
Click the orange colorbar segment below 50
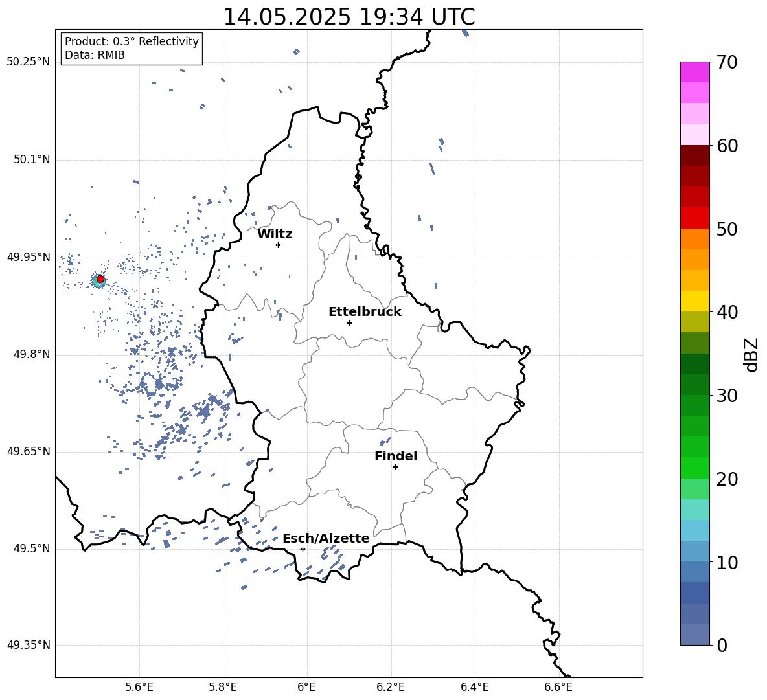695,238
